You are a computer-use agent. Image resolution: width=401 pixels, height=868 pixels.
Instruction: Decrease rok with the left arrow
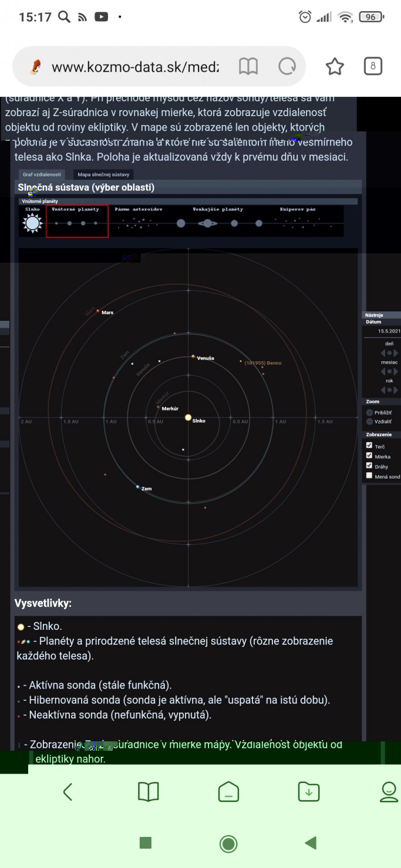pyautogui.click(x=383, y=390)
